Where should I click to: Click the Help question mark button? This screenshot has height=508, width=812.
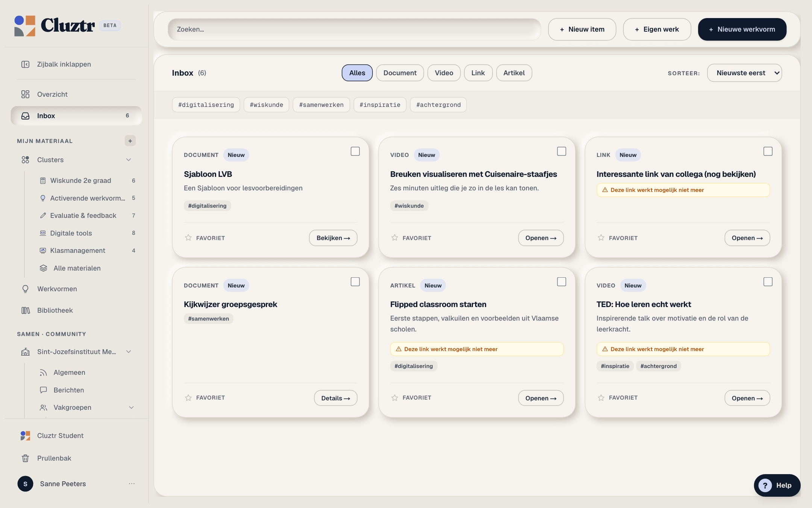pyautogui.click(x=777, y=485)
